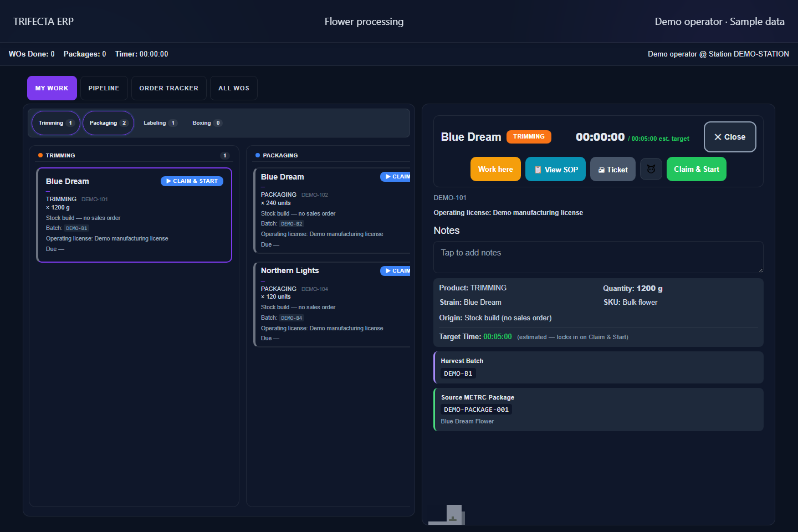
Task: Hit the green Claim & Start button
Action: (697, 169)
